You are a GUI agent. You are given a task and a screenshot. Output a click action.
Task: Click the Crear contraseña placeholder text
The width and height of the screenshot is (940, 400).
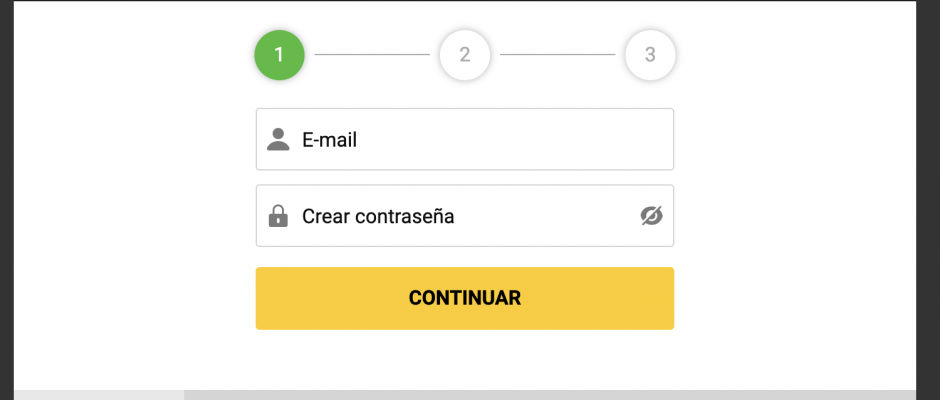tap(378, 216)
